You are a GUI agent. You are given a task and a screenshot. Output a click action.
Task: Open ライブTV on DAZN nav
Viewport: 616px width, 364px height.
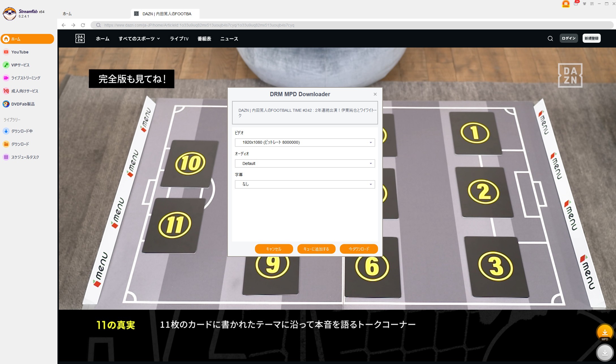(179, 38)
